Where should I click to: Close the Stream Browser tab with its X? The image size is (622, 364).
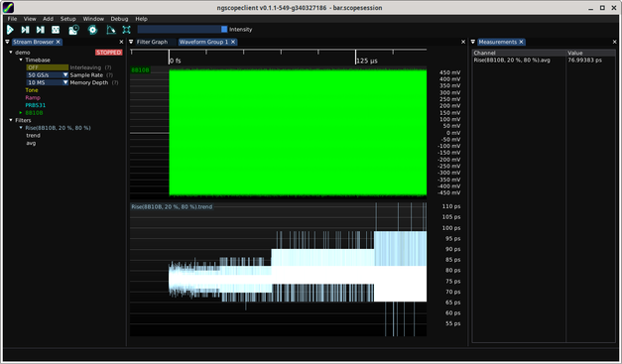tap(58, 42)
